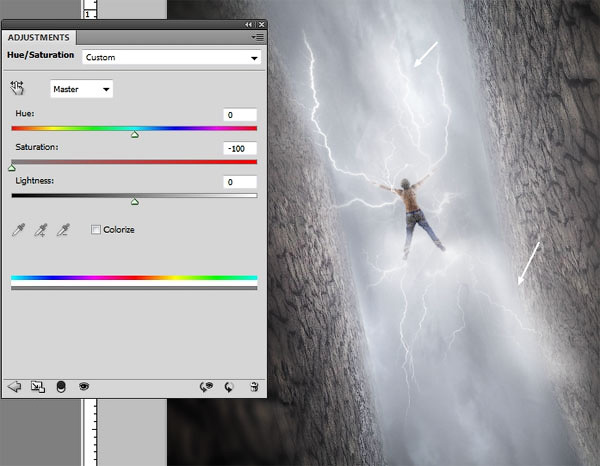
Task: Delete this adjustment layer with trash icon
Action: click(254, 385)
